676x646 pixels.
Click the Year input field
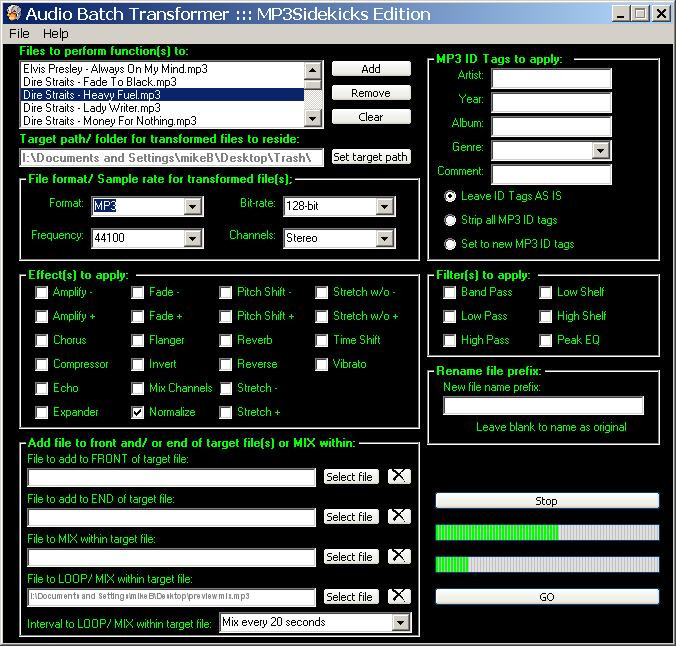(551, 103)
